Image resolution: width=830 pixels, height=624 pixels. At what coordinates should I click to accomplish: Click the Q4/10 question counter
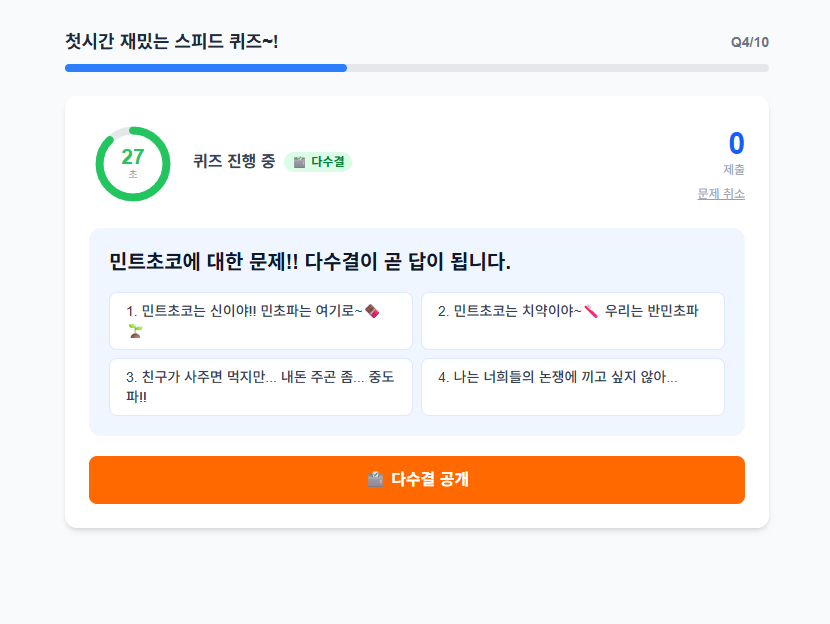[750, 42]
